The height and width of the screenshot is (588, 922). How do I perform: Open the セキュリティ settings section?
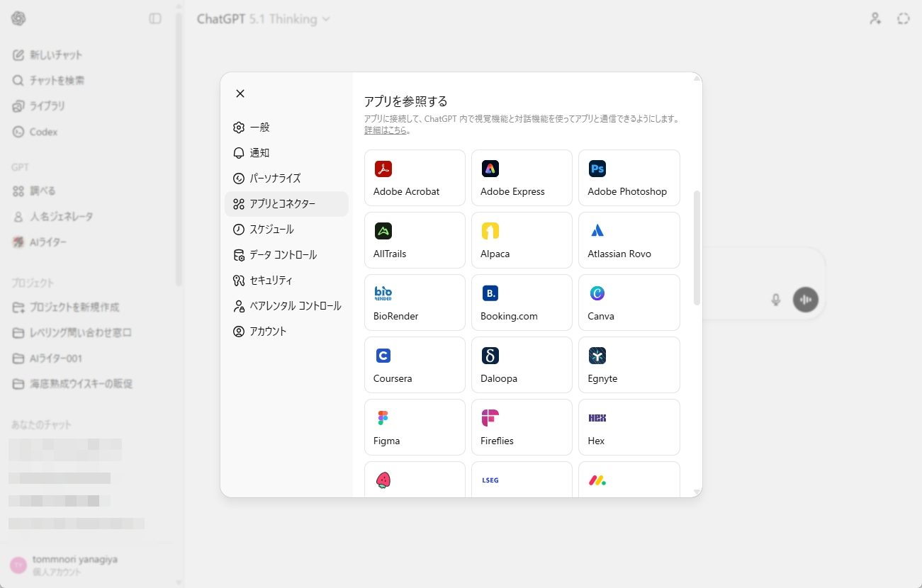click(269, 280)
